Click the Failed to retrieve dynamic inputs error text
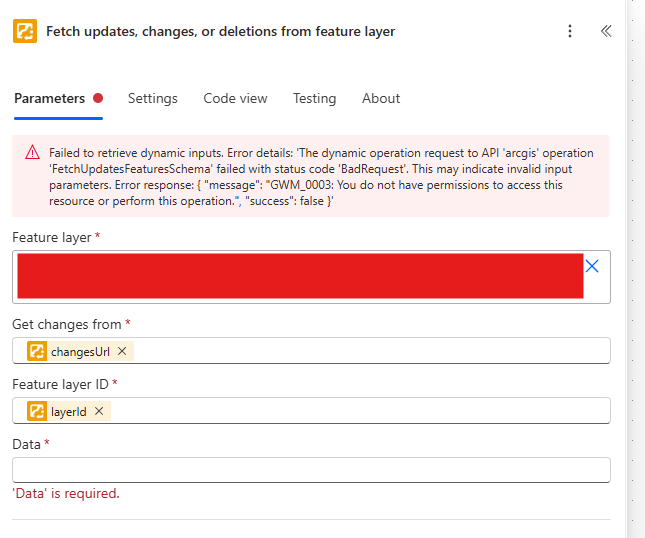The width and height of the screenshot is (645, 538). [x=321, y=177]
